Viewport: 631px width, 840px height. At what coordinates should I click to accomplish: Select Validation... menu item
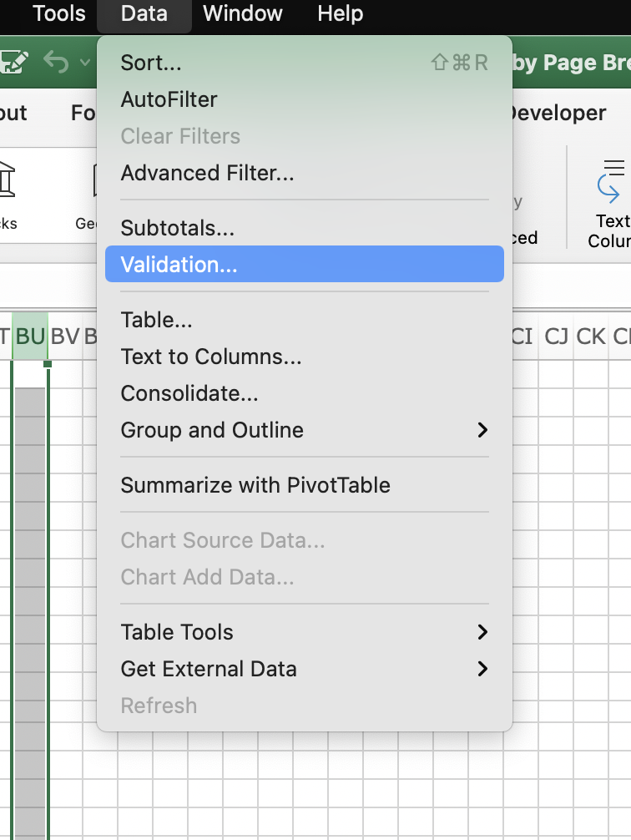pyautogui.click(x=179, y=265)
